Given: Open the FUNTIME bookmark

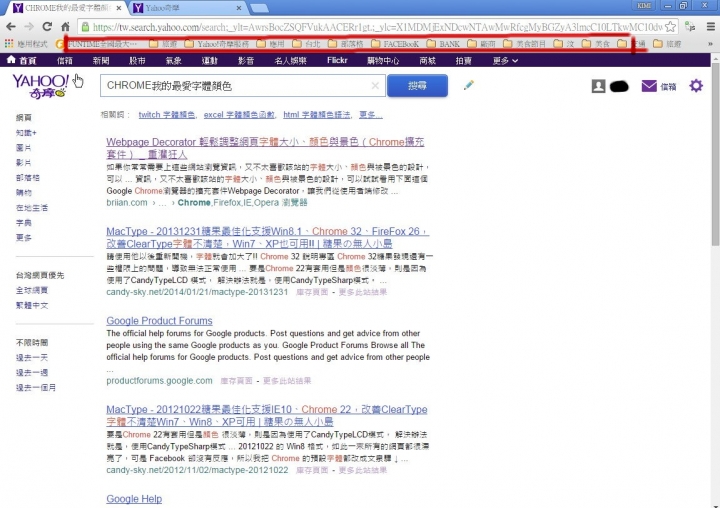Looking at the screenshot, I should coord(96,44).
